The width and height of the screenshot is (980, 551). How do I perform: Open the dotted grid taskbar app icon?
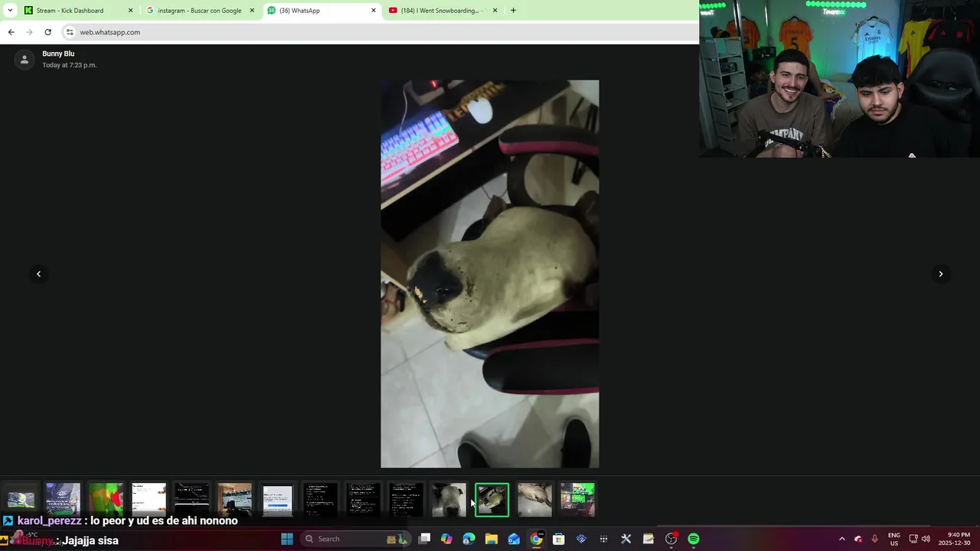[x=604, y=539]
